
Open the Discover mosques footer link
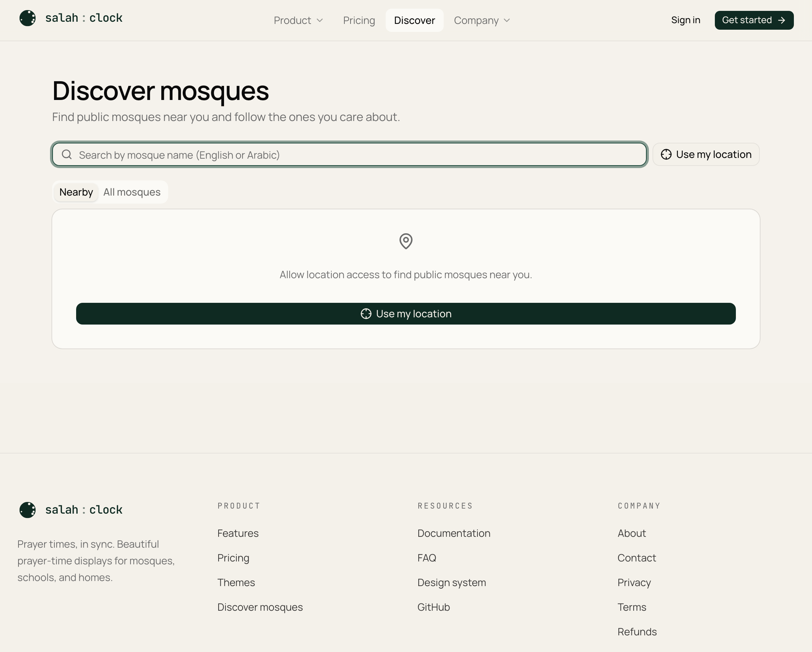tap(260, 607)
